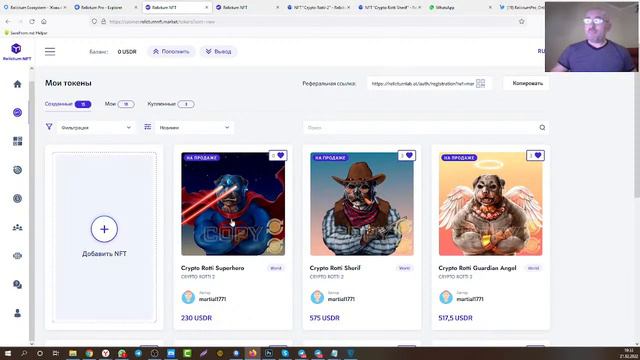Click the plus icon to add NFT

104,229
